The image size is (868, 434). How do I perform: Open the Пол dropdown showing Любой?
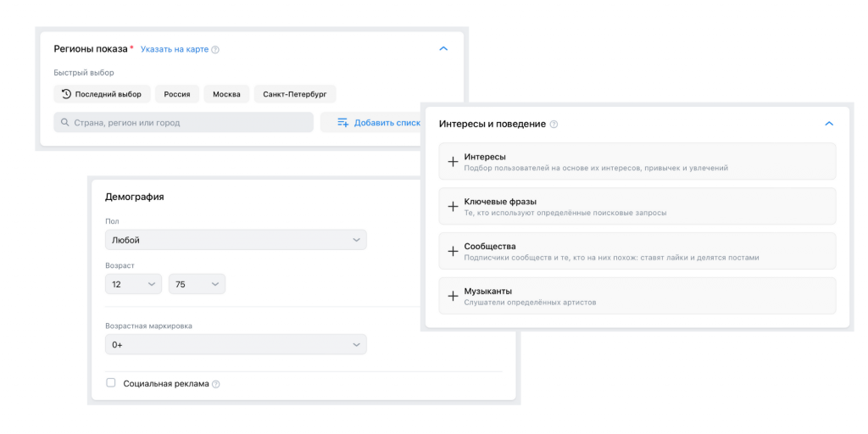click(x=236, y=240)
